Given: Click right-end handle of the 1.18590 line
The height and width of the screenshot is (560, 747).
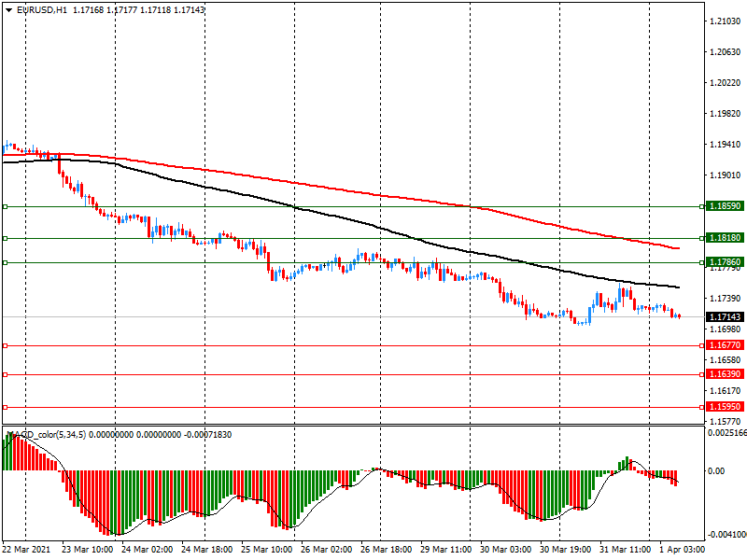Looking at the screenshot, I should (702, 206).
